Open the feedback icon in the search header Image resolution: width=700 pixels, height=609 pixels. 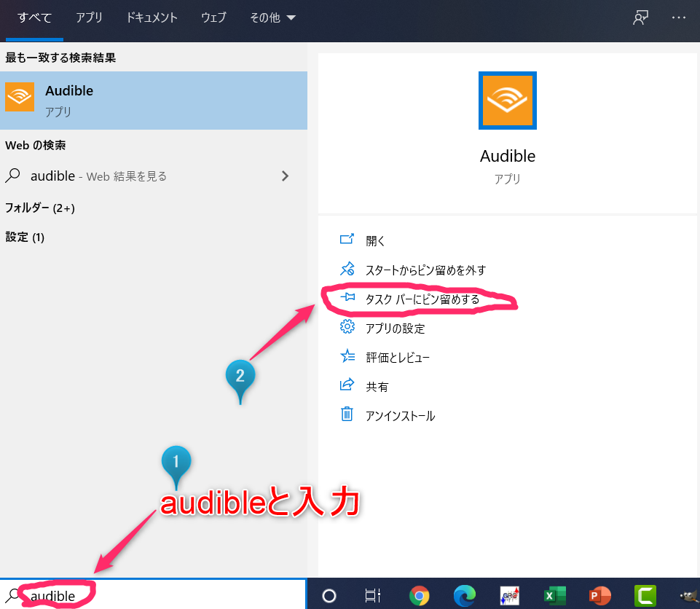(640, 18)
